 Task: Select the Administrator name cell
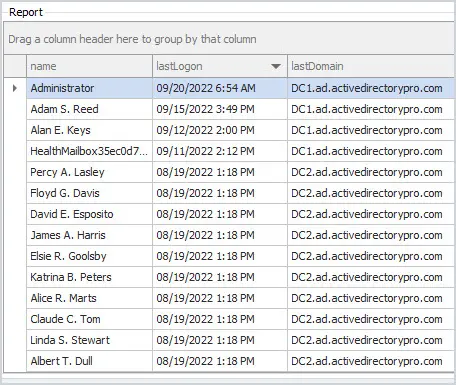click(89, 88)
